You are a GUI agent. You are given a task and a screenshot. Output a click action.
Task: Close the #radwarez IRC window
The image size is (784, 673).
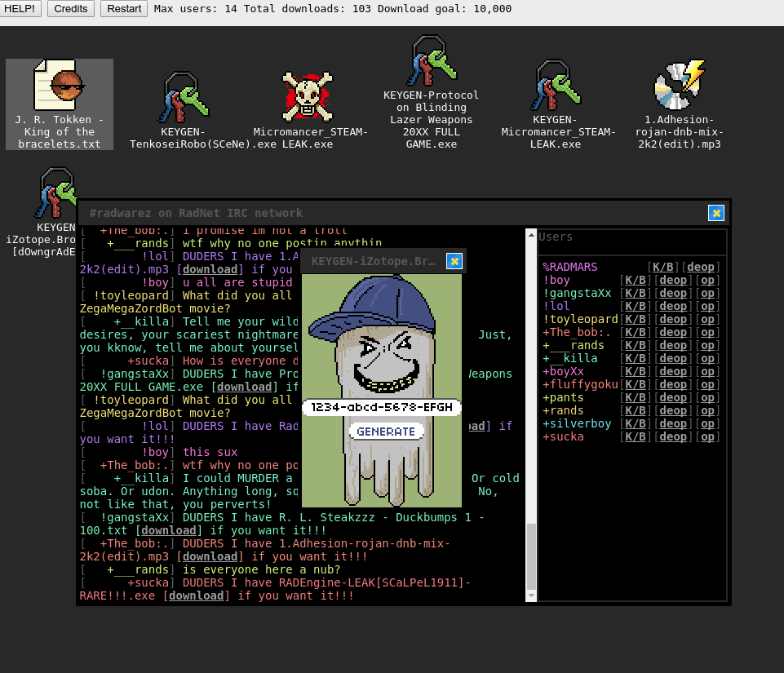[716, 213]
